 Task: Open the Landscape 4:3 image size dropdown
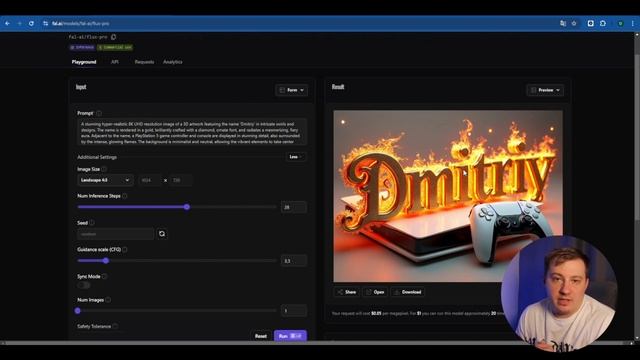click(x=105, y=180)
